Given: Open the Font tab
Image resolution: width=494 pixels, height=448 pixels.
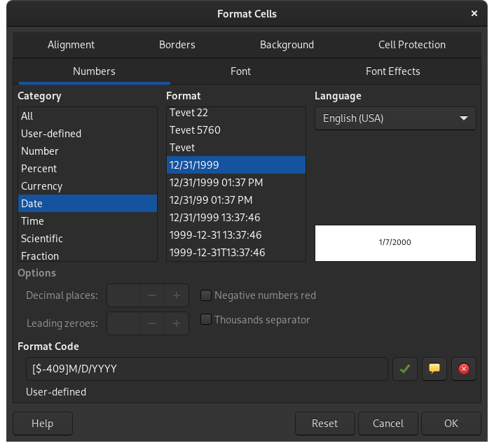Looking at the screenshot, I should coord(241,71).
